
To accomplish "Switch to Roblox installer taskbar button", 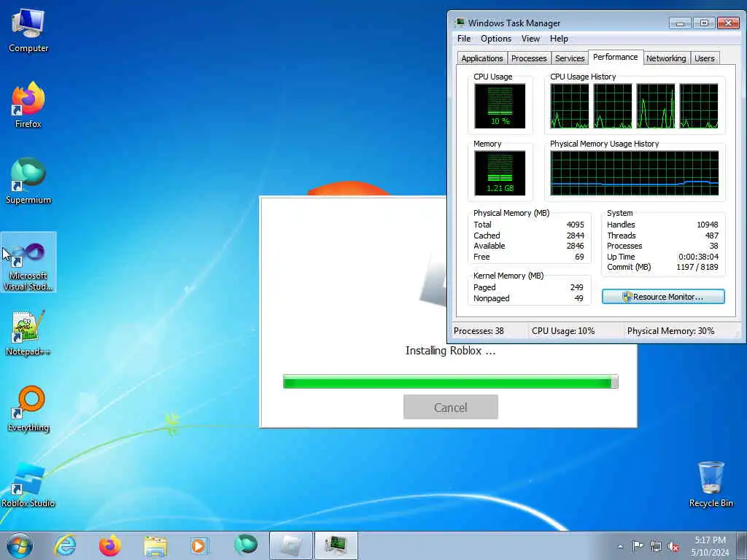I will tap(290, 545).
